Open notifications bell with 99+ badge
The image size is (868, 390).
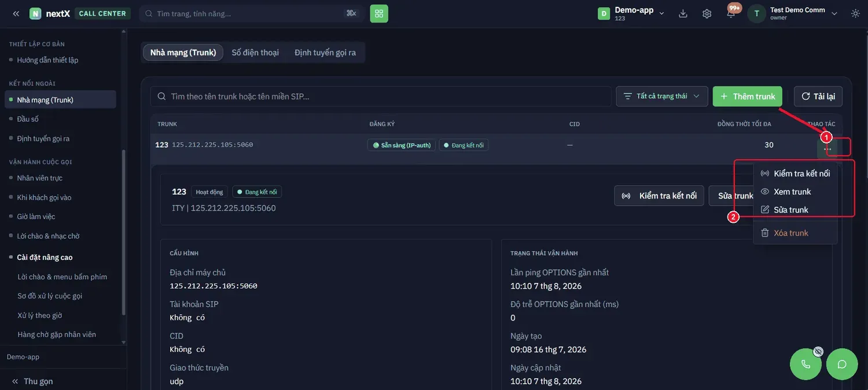pos(731,13)
